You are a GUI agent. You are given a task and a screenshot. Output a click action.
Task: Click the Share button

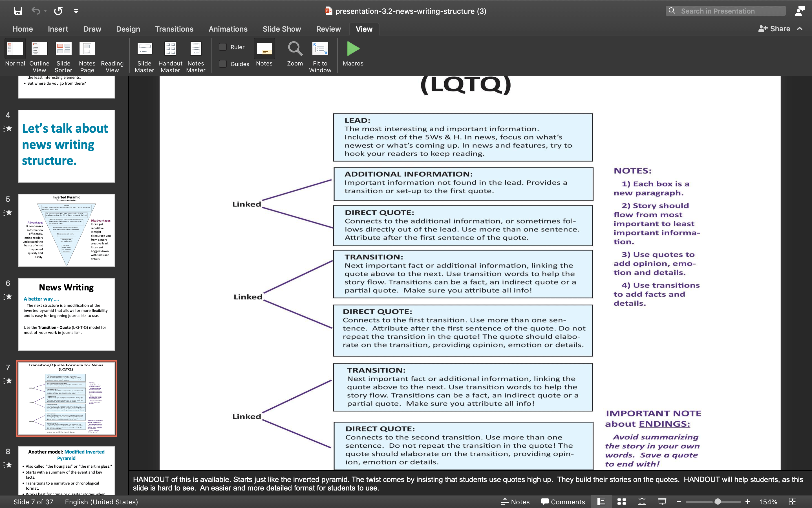tap(774, 29)
